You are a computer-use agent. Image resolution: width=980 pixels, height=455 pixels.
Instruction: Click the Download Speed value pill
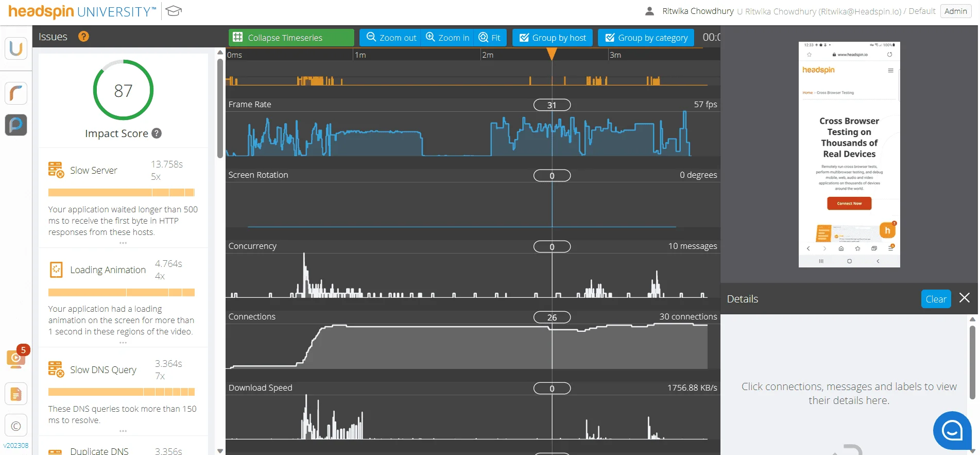552,389
